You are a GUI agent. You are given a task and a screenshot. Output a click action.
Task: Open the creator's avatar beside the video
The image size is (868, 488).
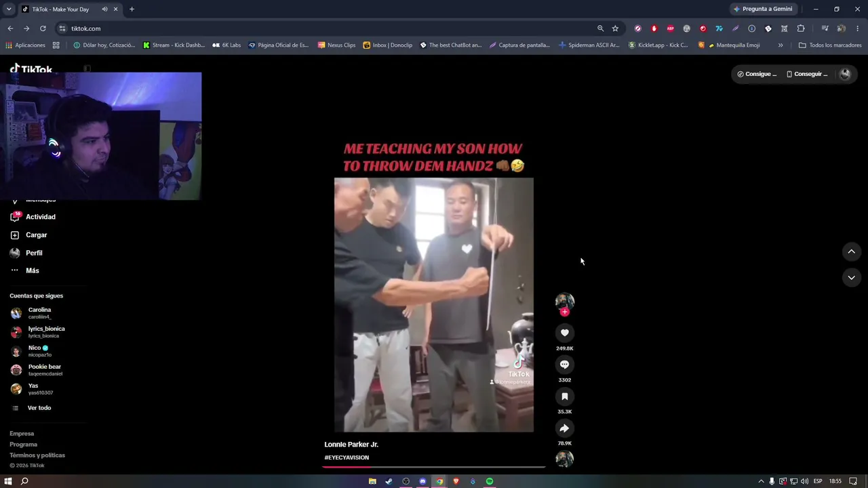click(564, 302)
